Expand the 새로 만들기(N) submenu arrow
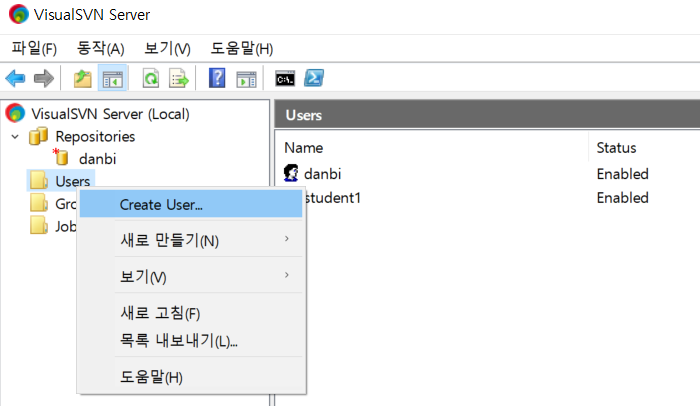 (x=287, y=239)
